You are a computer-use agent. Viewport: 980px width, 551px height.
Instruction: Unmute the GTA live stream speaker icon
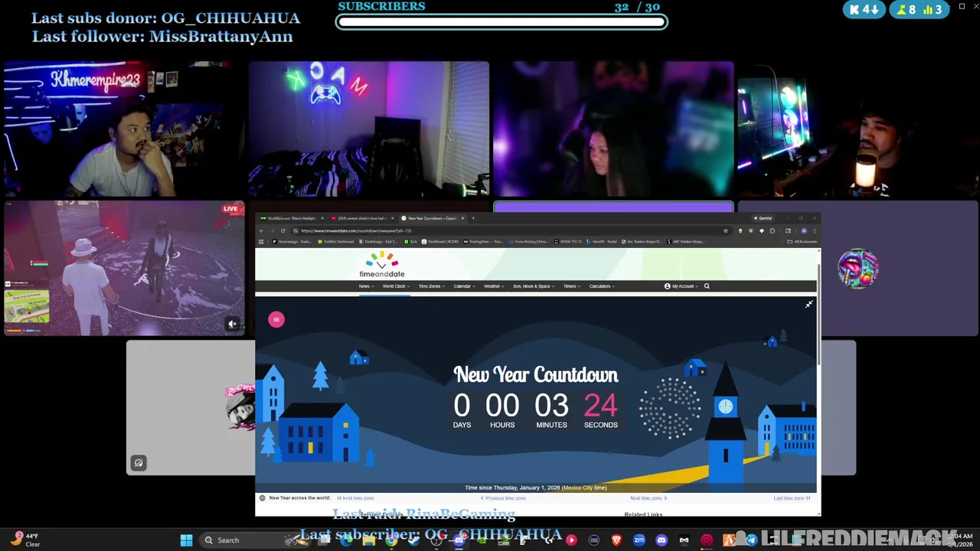(233, 324)
